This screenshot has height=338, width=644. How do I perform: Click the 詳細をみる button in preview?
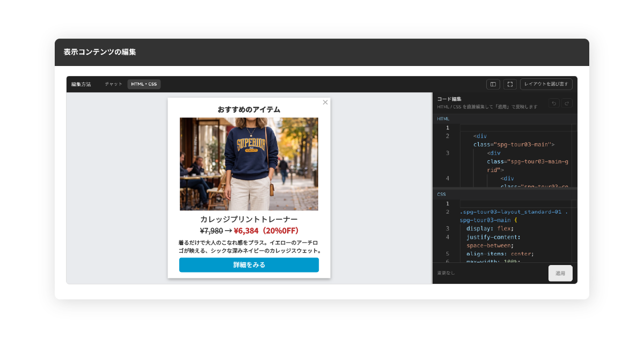[x=249, y=265]
